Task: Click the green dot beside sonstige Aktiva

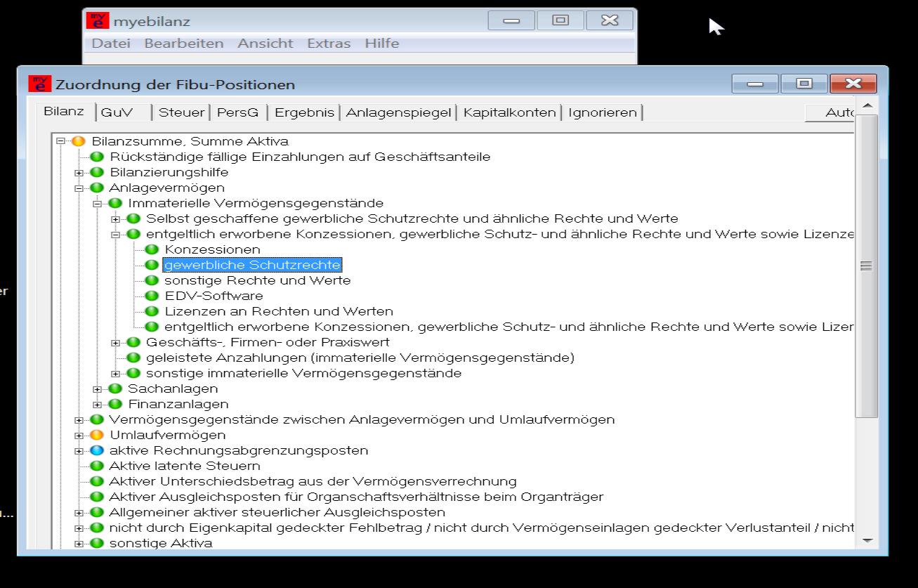Action: 96,543
